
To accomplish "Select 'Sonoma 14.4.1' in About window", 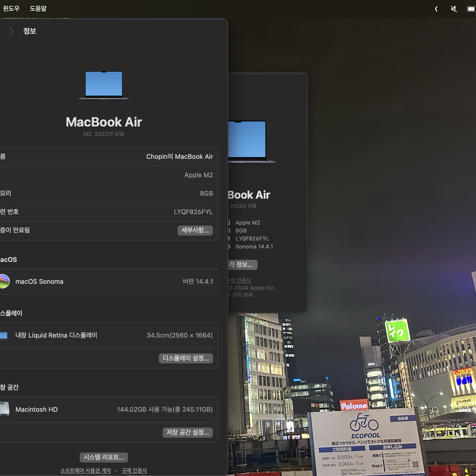I will pos(254,246).
